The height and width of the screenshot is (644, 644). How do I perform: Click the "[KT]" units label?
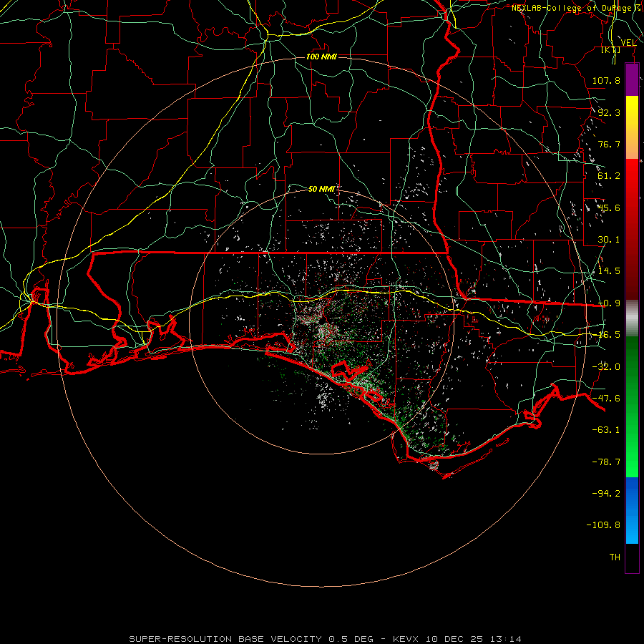point(611,50)
